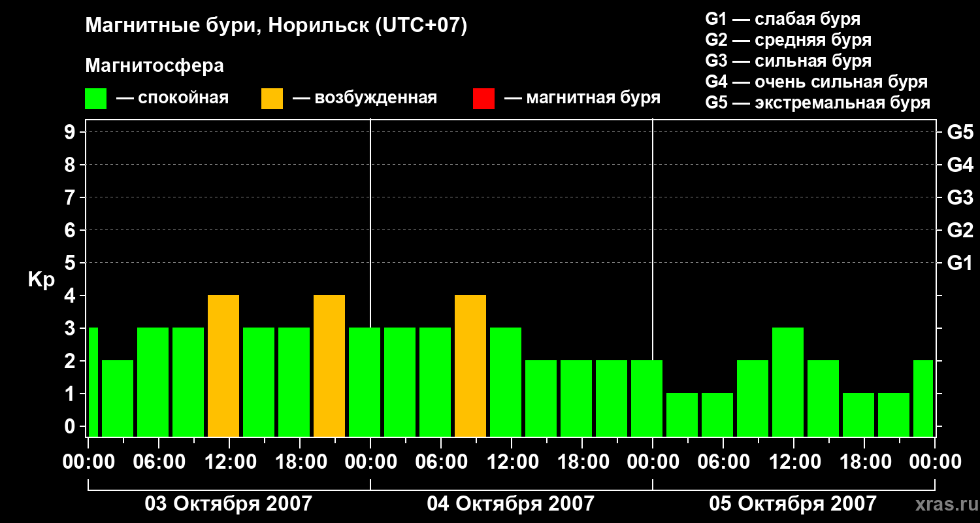Click the '12:00' time label under 03 Октября
The width and height of the screenshot is (980, 523).
coord(229,462)
